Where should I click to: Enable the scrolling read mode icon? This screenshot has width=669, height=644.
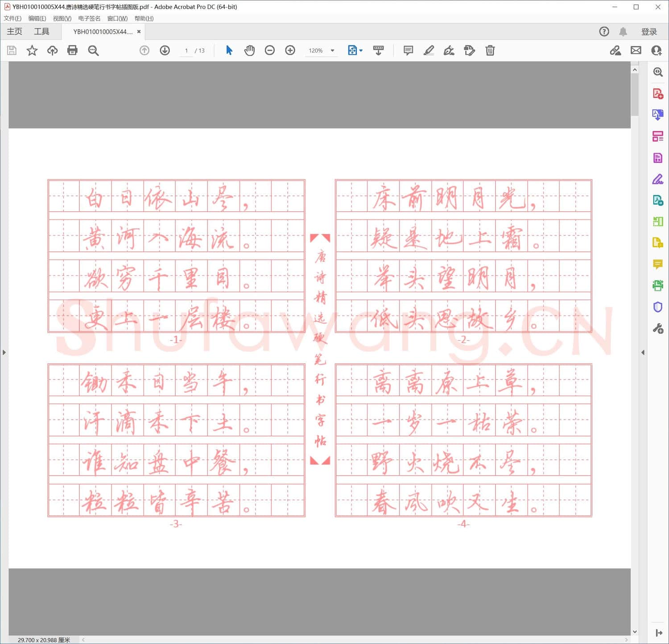coord(379,50)
